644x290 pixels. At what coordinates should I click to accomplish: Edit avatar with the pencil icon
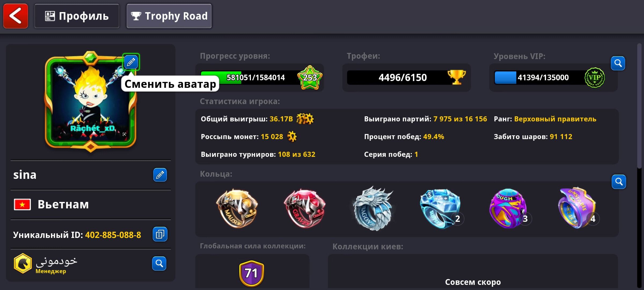(131, 62)
